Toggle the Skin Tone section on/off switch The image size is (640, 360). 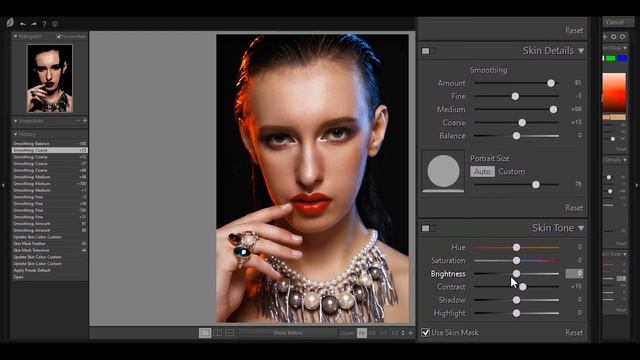pyautogui.click(x=428, y=228)
